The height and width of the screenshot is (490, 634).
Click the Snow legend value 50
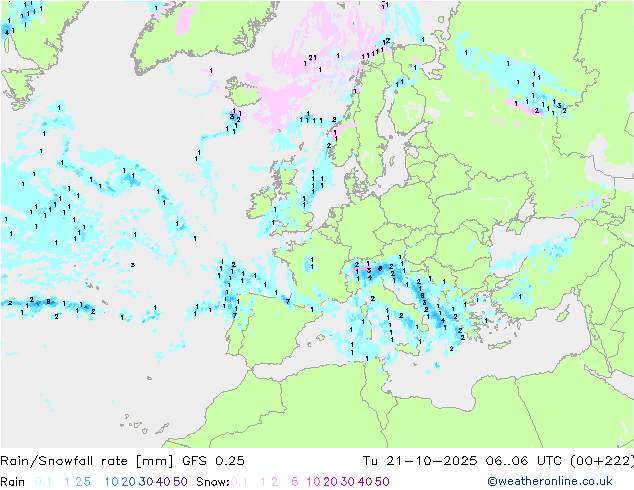[382, 482]
